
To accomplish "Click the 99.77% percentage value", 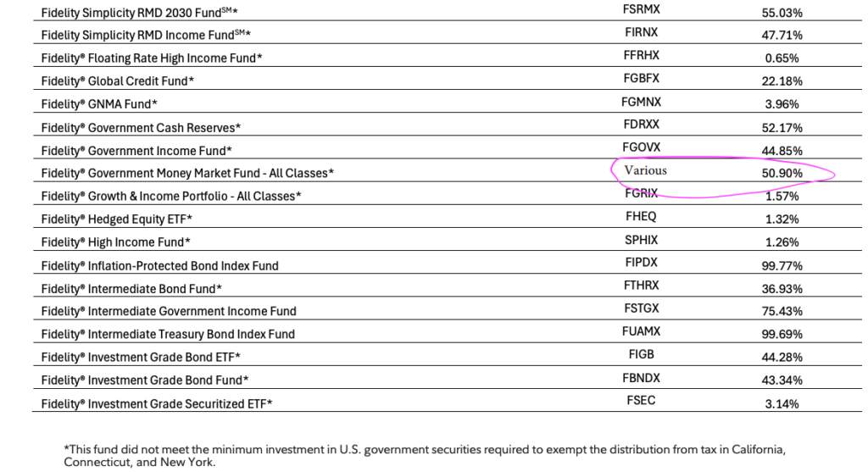I will pos(783,264).
